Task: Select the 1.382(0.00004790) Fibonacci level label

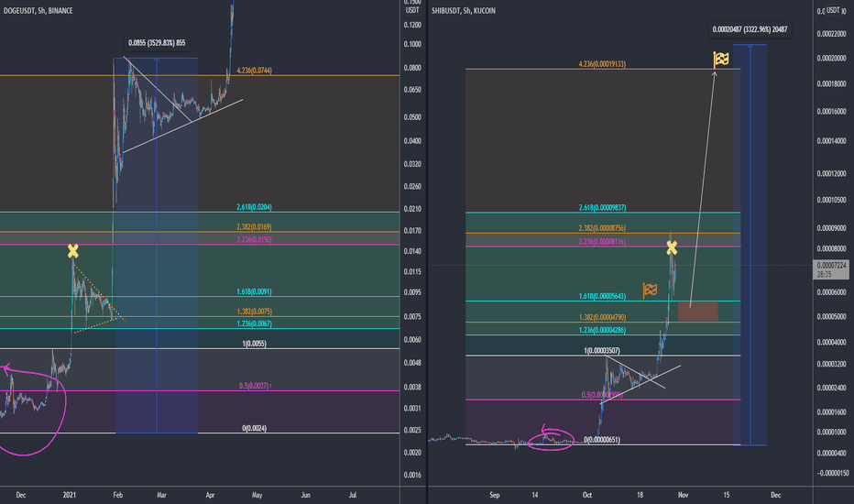Action: (602, 317)
